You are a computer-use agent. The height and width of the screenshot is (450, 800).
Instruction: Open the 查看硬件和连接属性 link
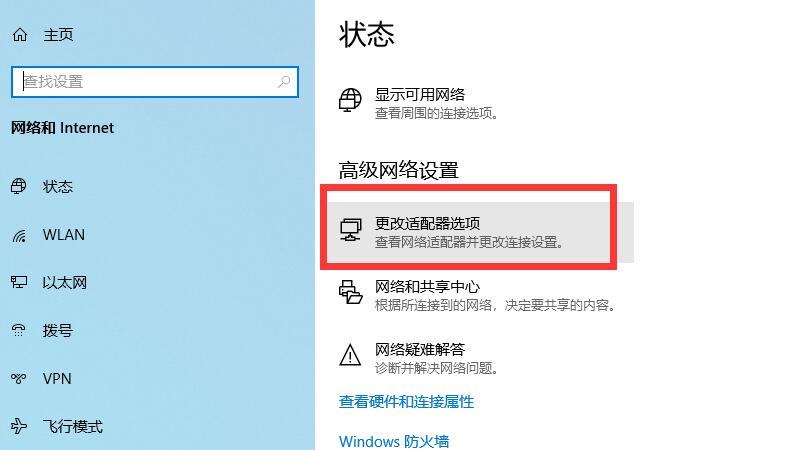click(406, 402)
